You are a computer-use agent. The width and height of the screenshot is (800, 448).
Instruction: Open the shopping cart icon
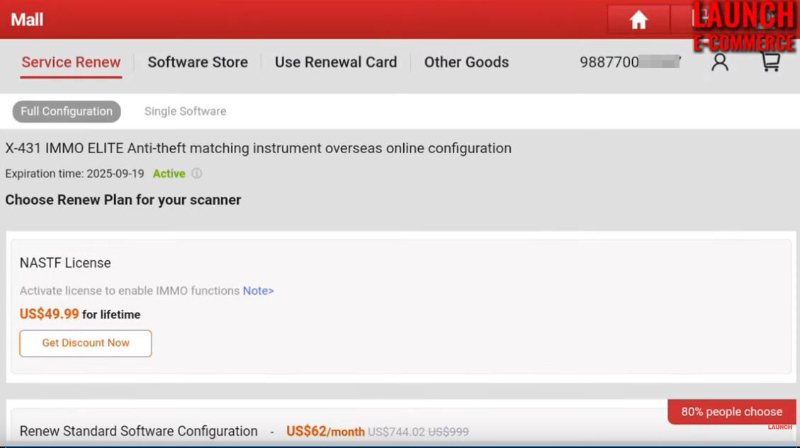(770, 62)
